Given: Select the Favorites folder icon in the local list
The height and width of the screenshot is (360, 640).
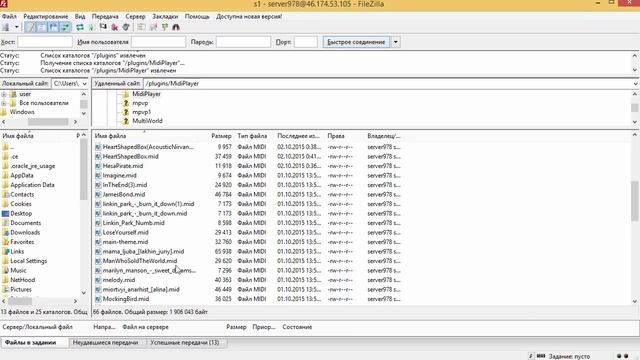Looking at the screenshot, I should [x=5, y=242].
